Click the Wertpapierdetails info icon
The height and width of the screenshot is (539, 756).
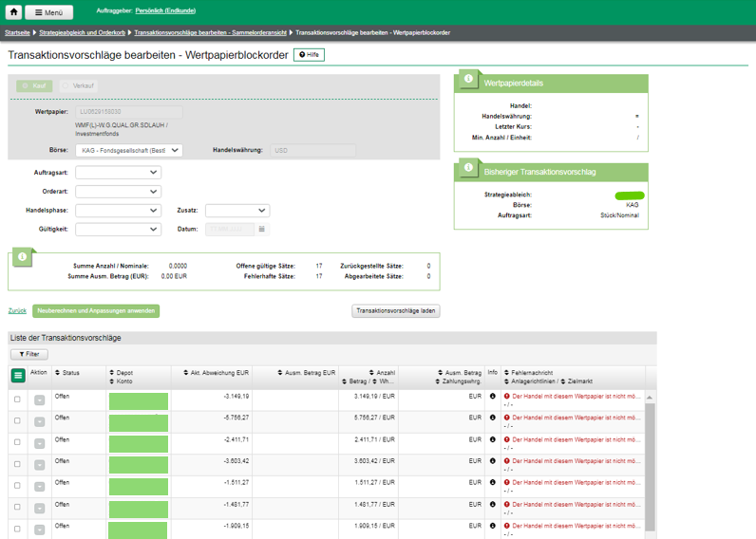point(468,79)
